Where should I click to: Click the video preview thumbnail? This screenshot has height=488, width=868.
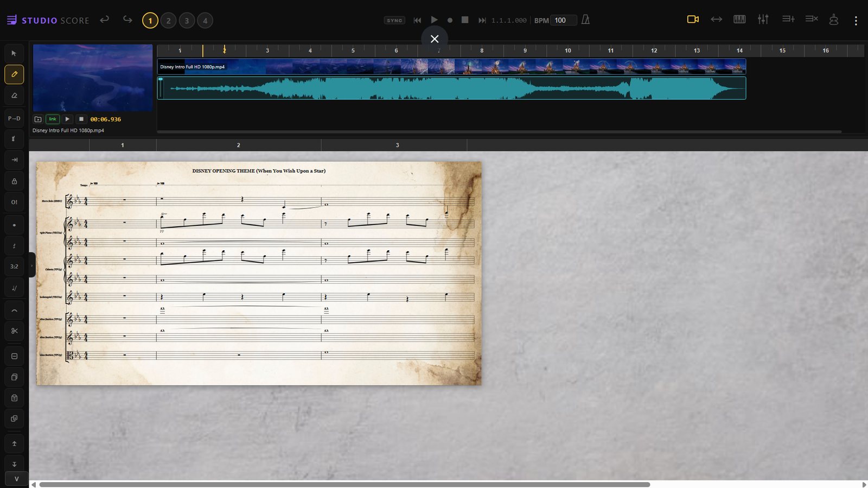(x=93, y=78)
